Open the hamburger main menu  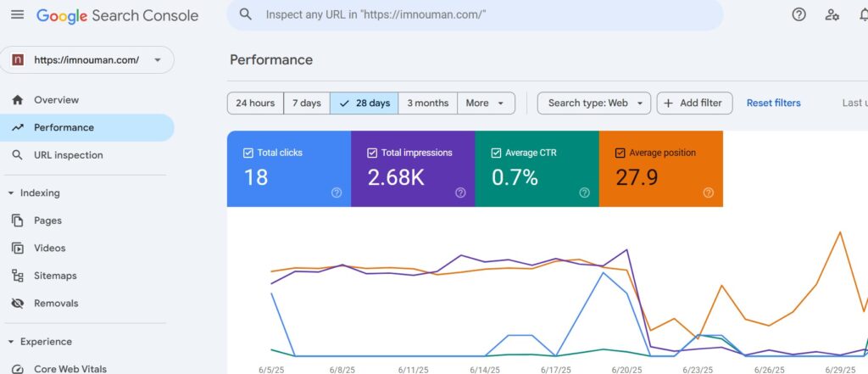point(17,14)
